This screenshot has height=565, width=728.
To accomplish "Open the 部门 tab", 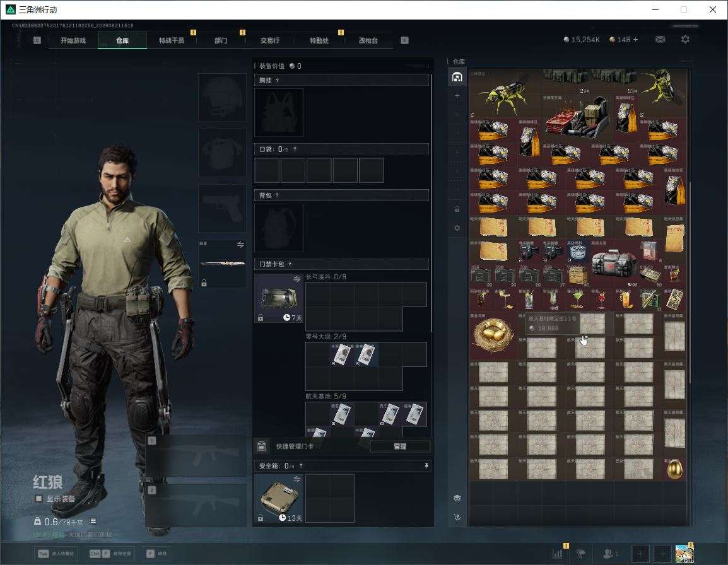I will point(221,40).
